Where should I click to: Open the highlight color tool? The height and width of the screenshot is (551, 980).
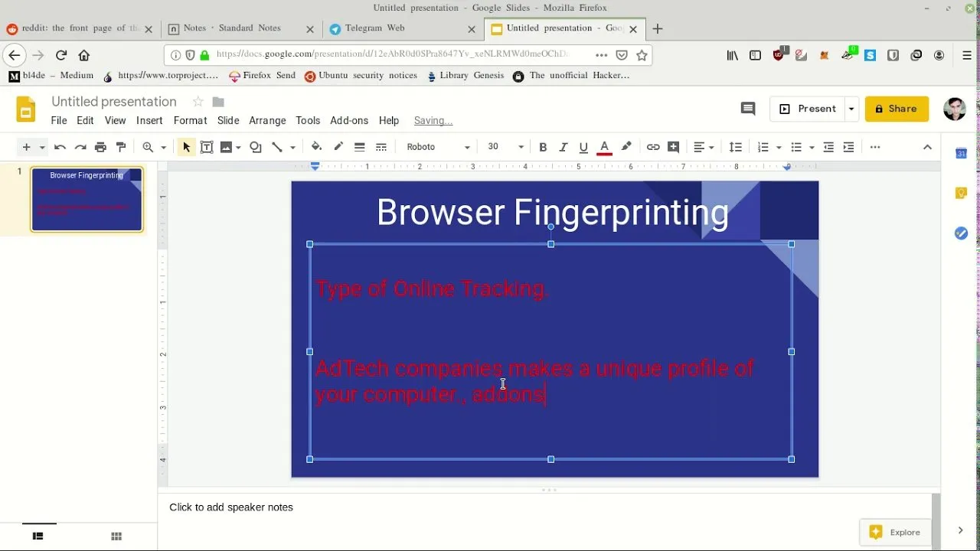626,147
